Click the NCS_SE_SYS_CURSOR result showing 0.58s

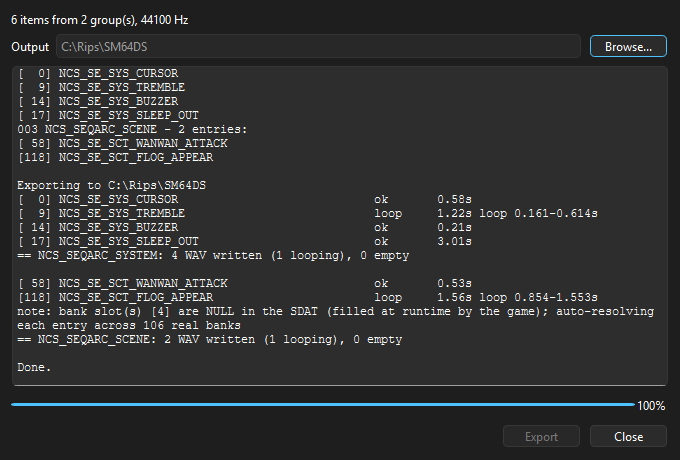click(245, 199)
